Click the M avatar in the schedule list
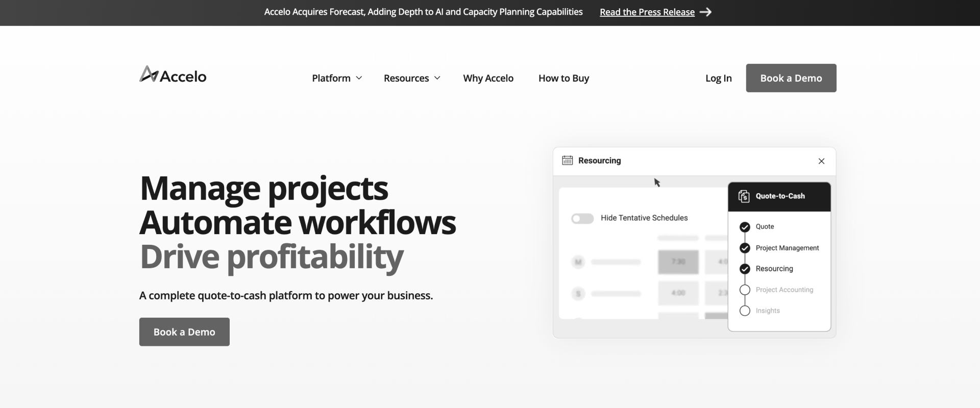The width and height of the screenshot is (980, 408). click(578, 262)
